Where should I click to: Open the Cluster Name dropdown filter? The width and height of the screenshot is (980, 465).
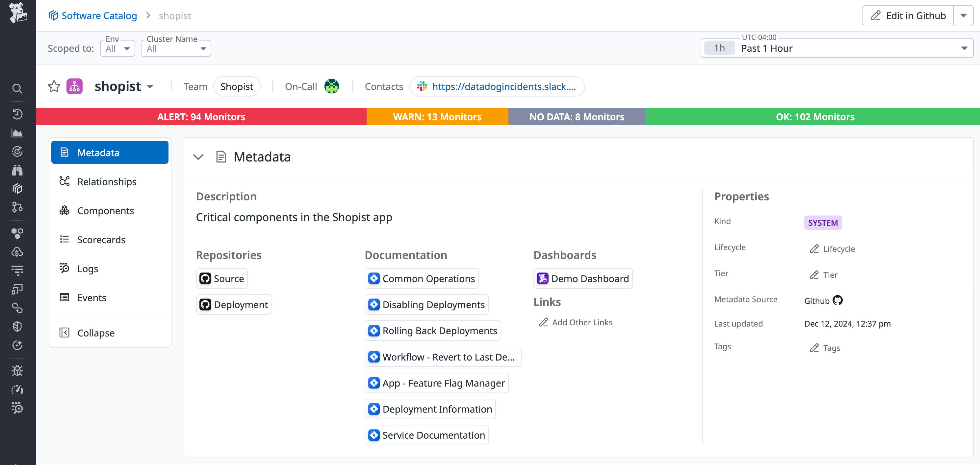(176, 48)
